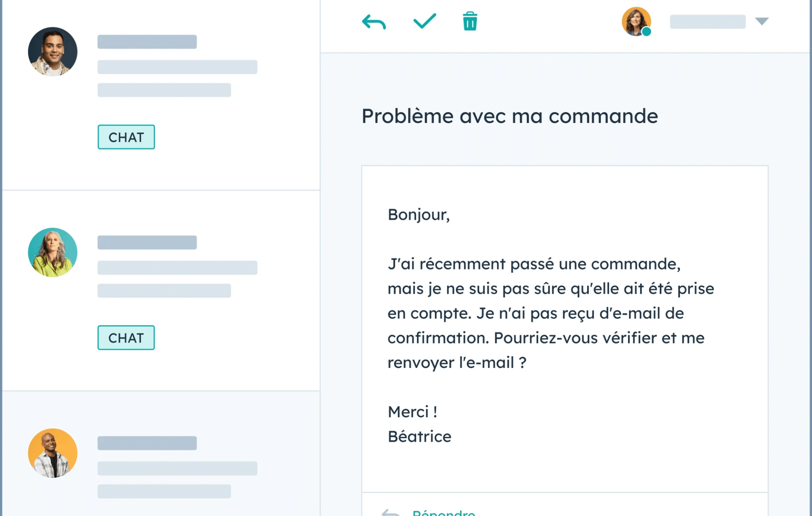812x516 pixels.
Task: Click Ihsan's avatar in the first conversation
Action: [x=52, y=51]
